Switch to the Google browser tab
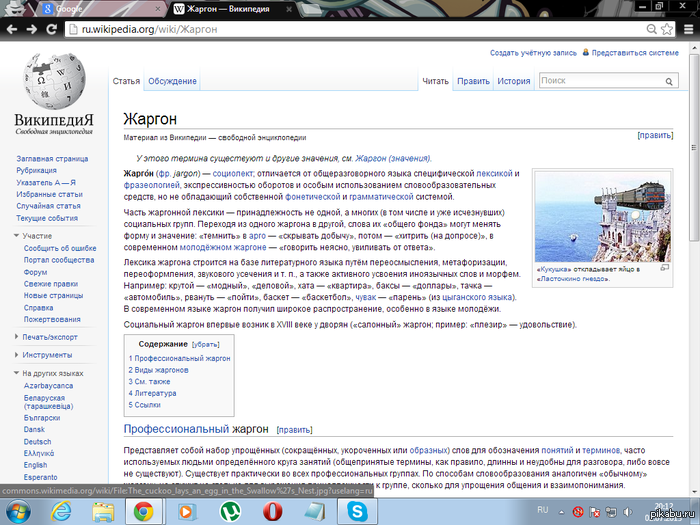The height and width of the screenshot is (525, 700). 100,9
